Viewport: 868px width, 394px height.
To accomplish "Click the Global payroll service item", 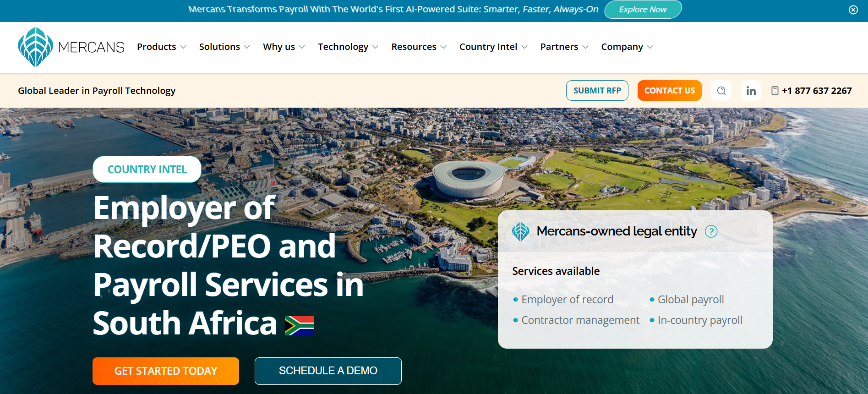I will pos(691,300).
